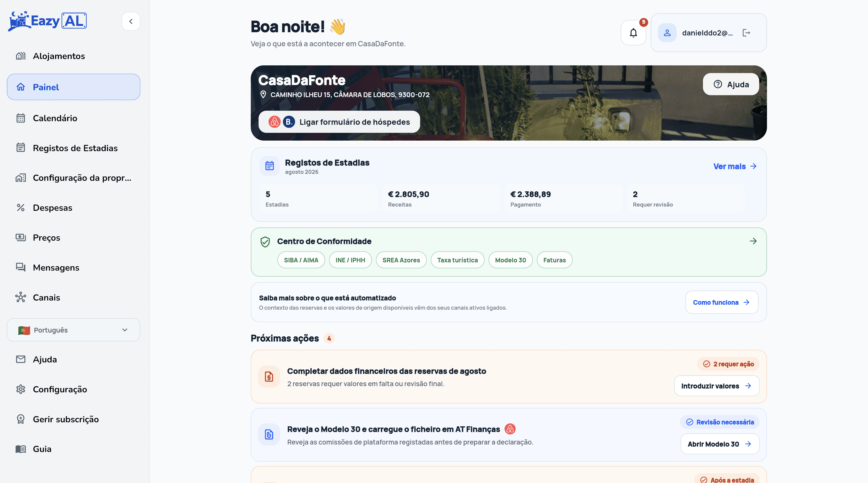Click the financial data document icon
Screen dimensions: 868x483
[x=269, y=377]
